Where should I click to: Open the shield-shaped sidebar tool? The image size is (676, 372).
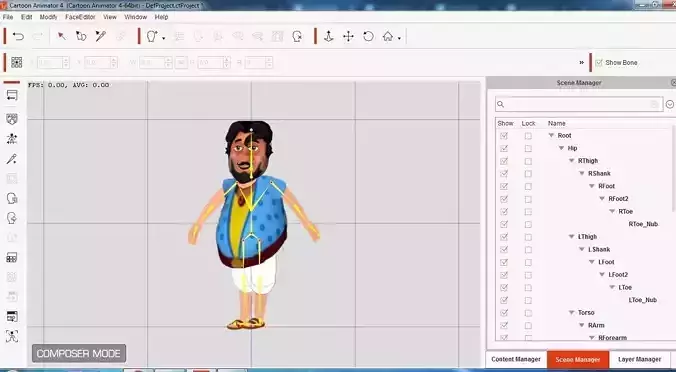tap(12, 119)
